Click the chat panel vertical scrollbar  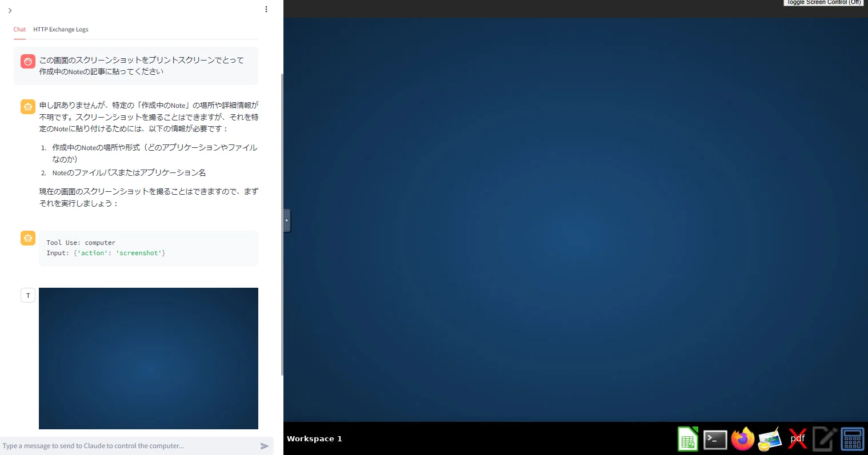(282, 224)
